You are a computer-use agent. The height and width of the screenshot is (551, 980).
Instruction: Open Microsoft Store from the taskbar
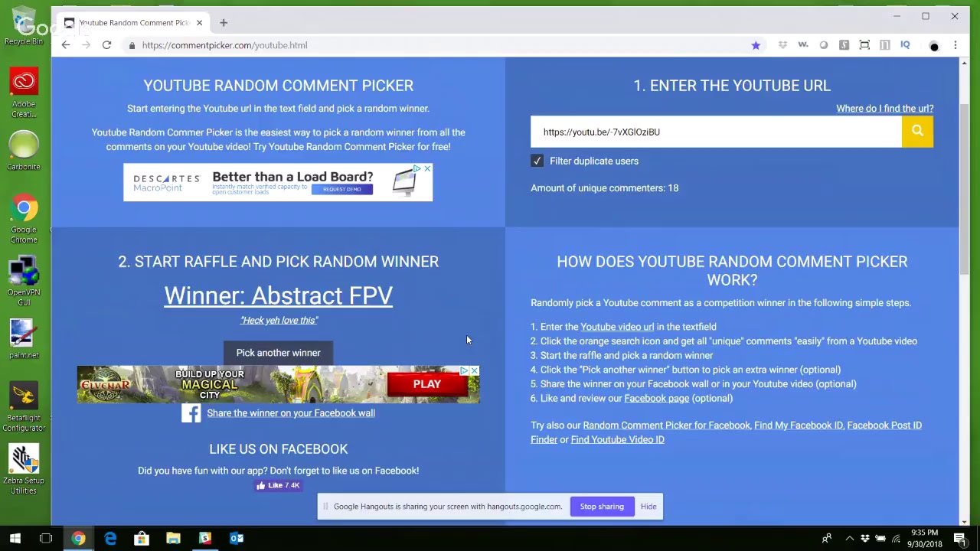tap(142, 539)
